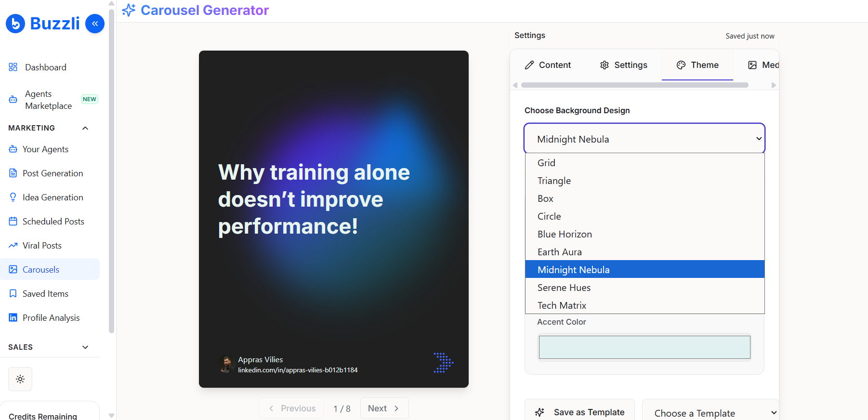The height and width of the screenshot is (420, 868).
Task: Select Triangle background design
Action: tap(645, 181)
